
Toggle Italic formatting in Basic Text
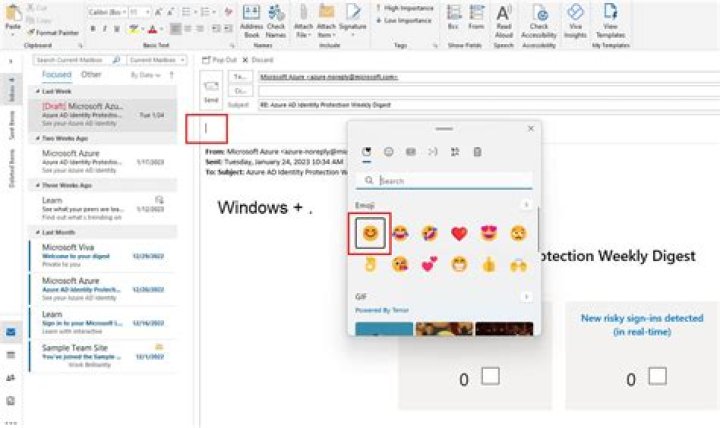point(105,29)
